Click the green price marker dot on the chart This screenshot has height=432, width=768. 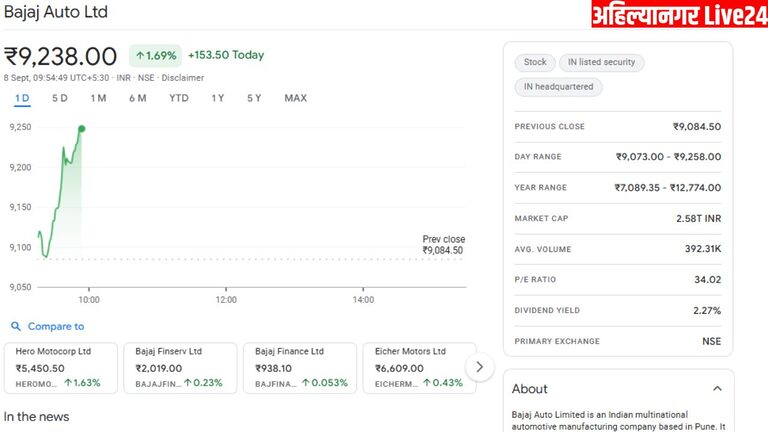pos(81,128)
